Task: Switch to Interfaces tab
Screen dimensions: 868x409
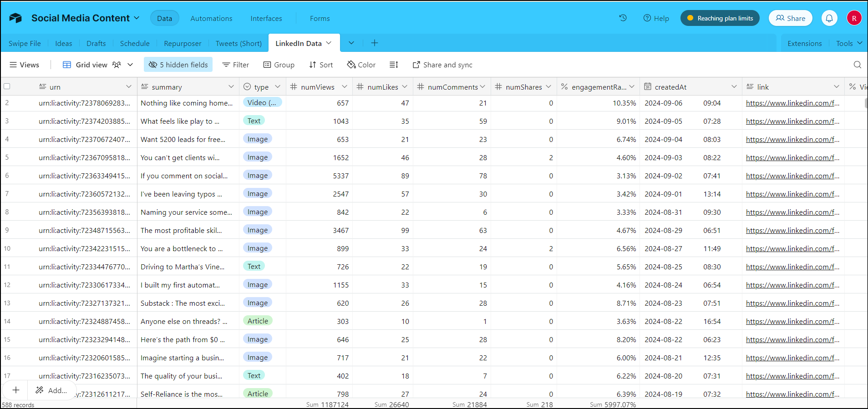Action: [x=266, y=18]
